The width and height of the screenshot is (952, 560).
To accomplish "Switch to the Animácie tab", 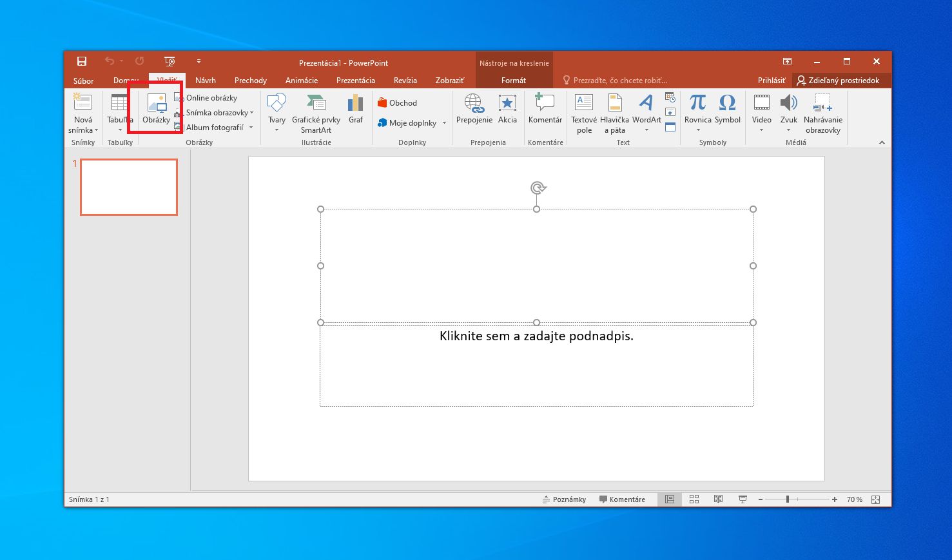I will (302, 81).
